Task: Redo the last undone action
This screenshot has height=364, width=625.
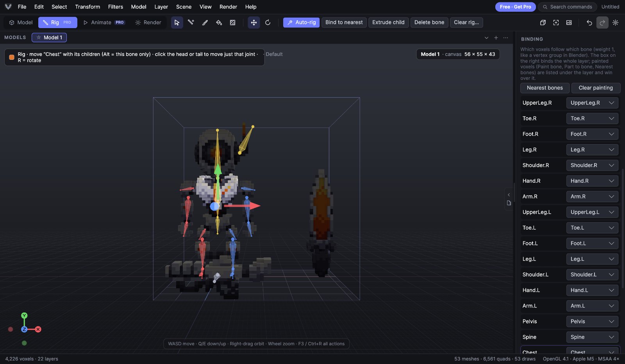Action: pos(602,23)
